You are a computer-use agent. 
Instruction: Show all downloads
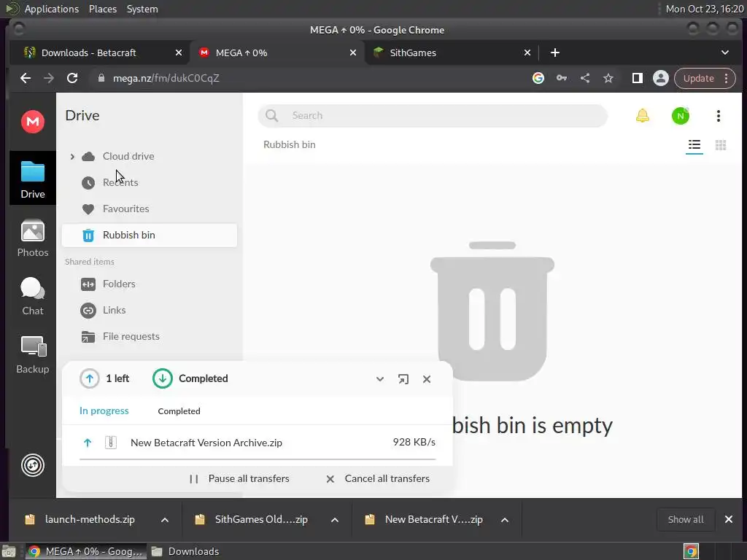click(686, 519)
